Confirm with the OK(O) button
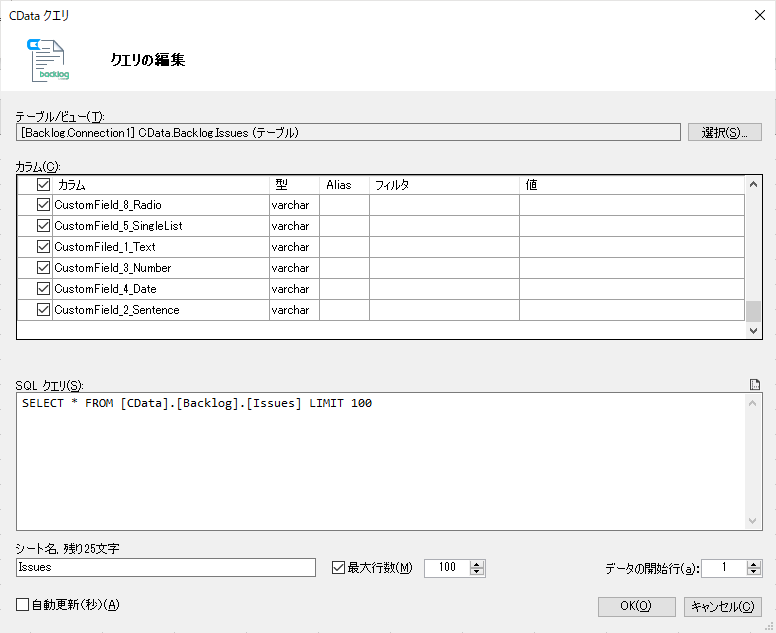The height and width of the screenshot is (633, 776). click(636, 606)
